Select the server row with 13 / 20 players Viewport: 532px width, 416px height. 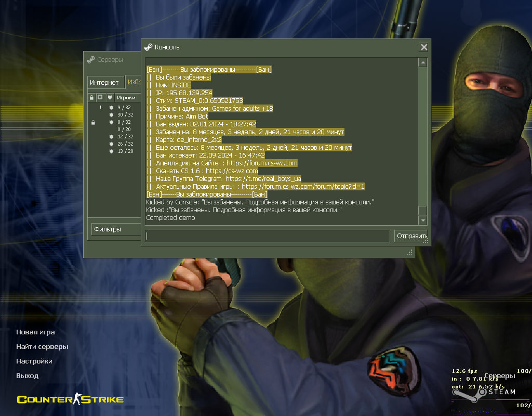tap(114, 151)
